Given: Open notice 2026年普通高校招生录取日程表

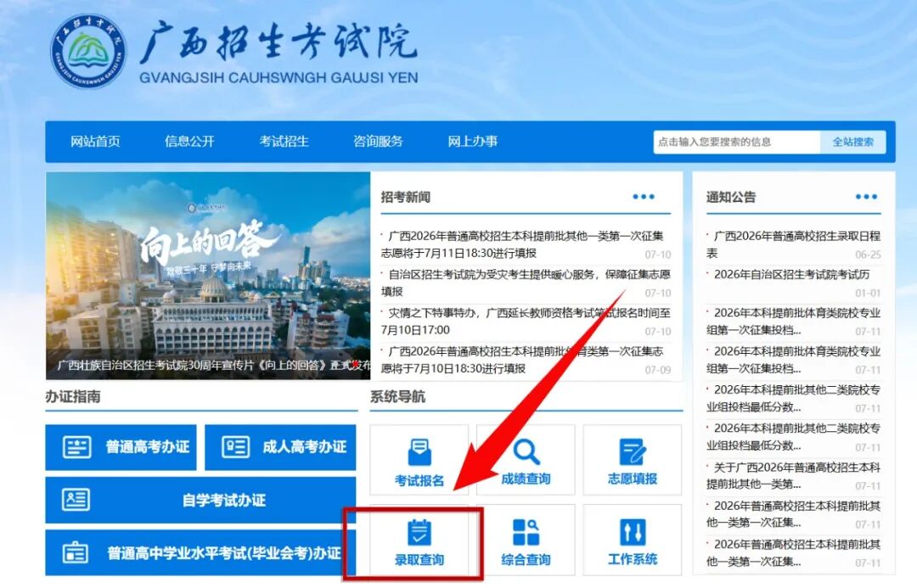Looking at the screenshot, I should click(794, 244).
